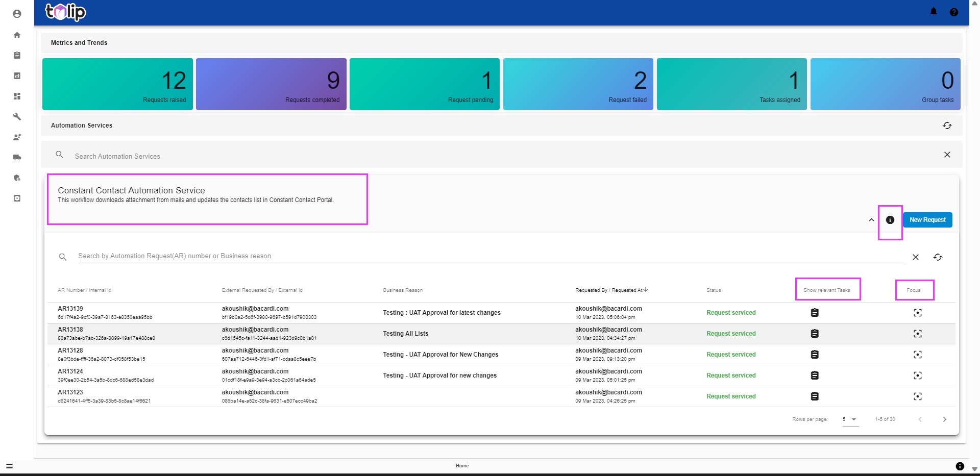This screenshot has width=980, height=476.
Task: Open the wrench tools icon in sidebar
Action: point(17,116)
